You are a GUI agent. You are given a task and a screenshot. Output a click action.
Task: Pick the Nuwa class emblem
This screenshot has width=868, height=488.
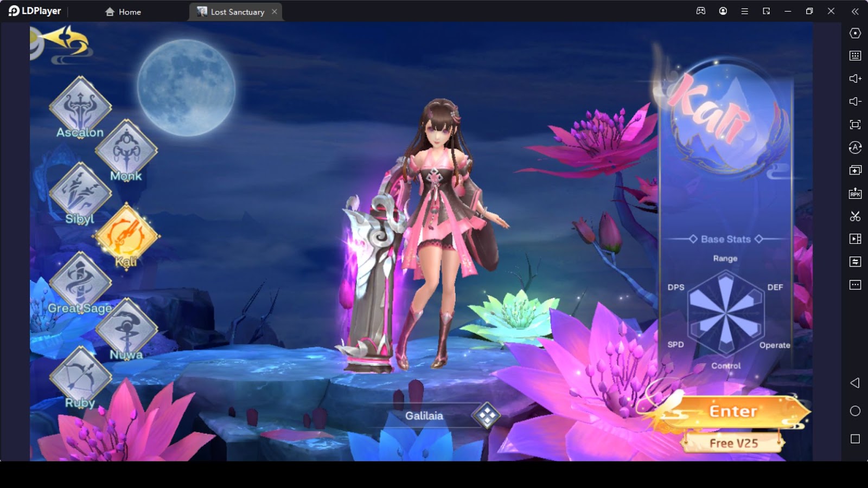click(x=126, y=329)
